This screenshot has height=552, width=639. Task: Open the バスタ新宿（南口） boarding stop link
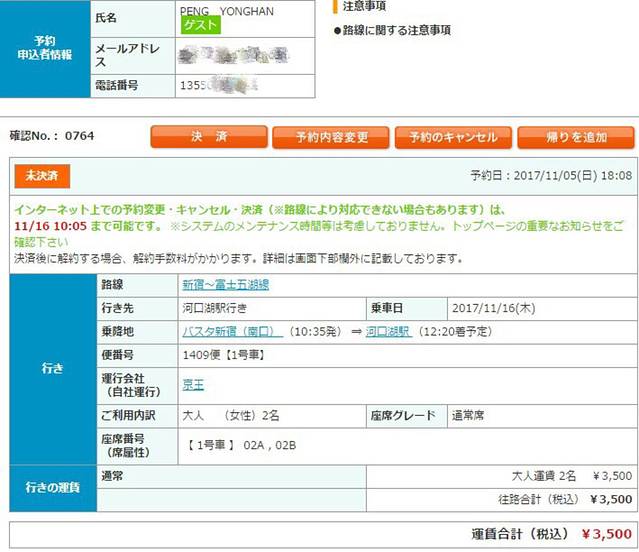pyautogui.click(x=229, y=331)
